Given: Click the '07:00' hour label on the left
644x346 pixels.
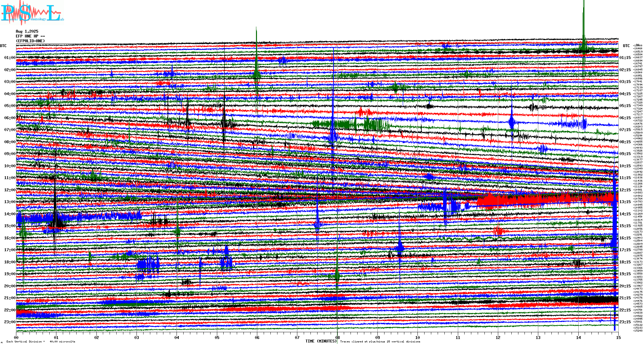Looking at the screenshot, I should coord(10,130).
